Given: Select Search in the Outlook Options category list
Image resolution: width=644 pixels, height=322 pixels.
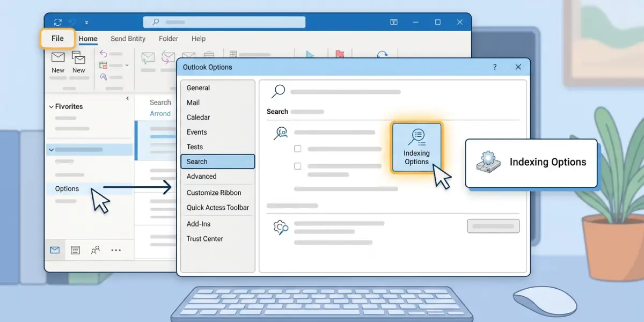Looking at the screenshot, I should pos(217,162).
